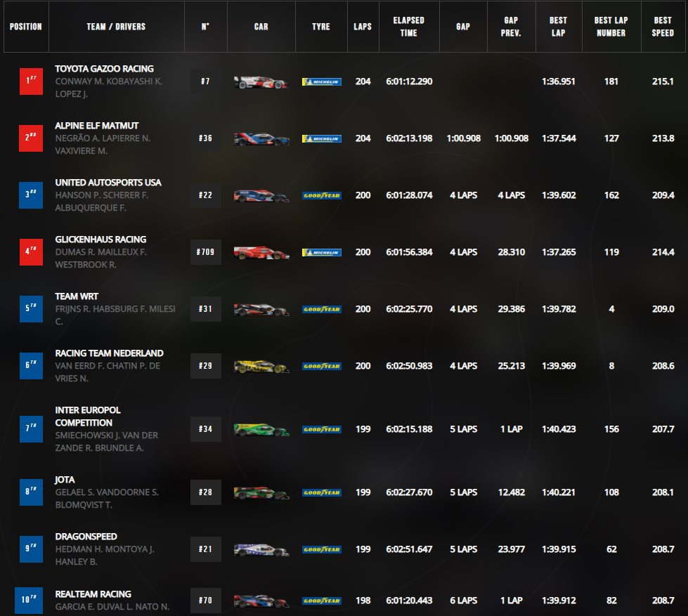Click the Goodyear logo in DragonSpeed row

point(322,549)
